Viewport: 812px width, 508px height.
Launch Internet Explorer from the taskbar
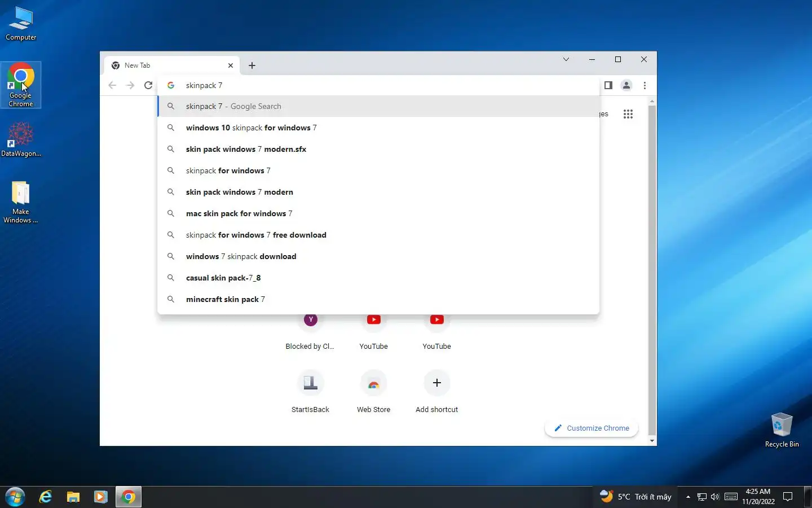tap(45, 497)
